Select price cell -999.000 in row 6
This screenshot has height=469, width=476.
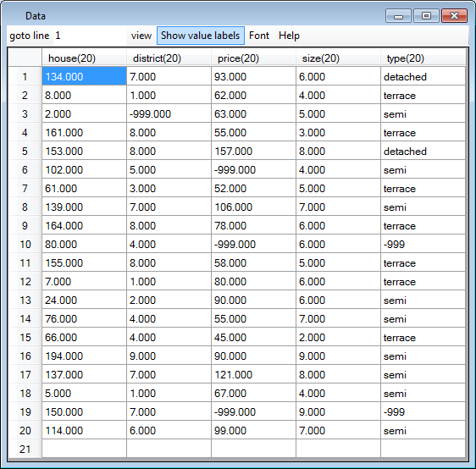(253, 169)
